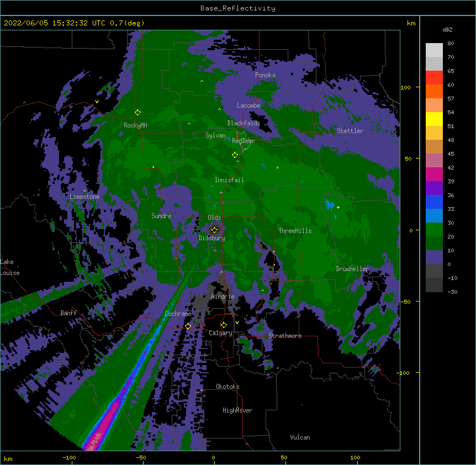This screenshot has height=465, width=476.
Task: Click the RockyMH label
Action: point(135,125)
